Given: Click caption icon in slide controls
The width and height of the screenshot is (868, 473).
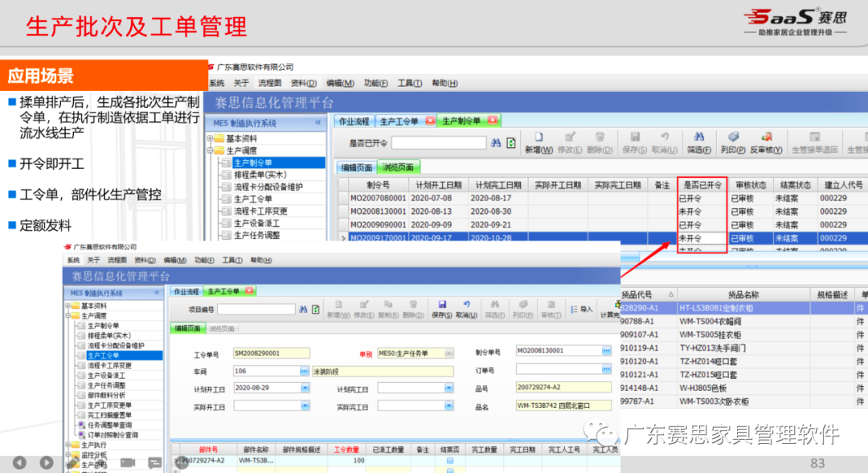Looking at the screenshot, I should (x=155, y=463).
